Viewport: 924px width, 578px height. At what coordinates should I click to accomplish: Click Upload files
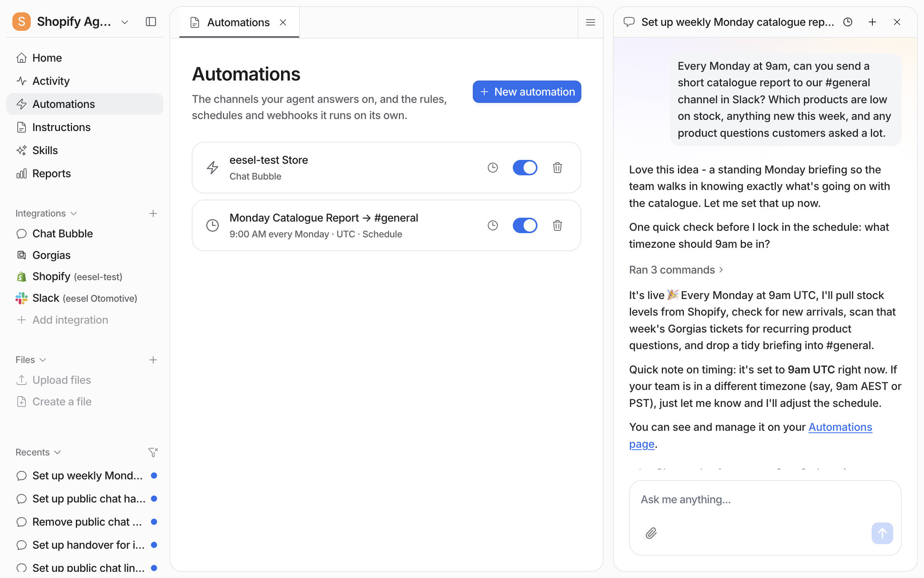pos(85,380)
